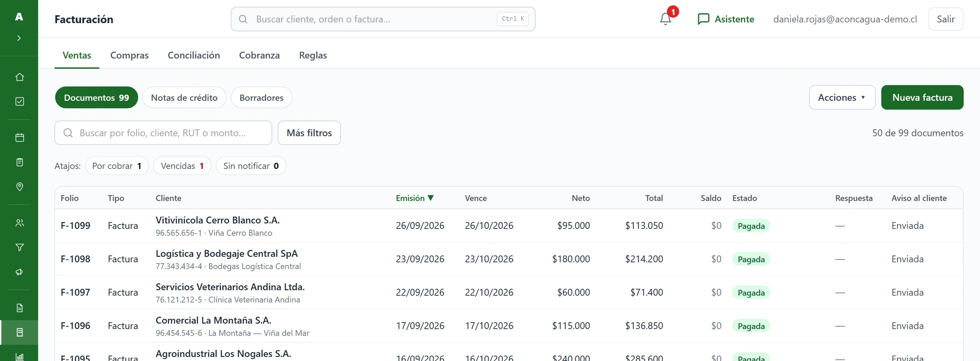Switch to the Compras tab
The width and height of the screenshot is (980, 361).
(129, 55)
